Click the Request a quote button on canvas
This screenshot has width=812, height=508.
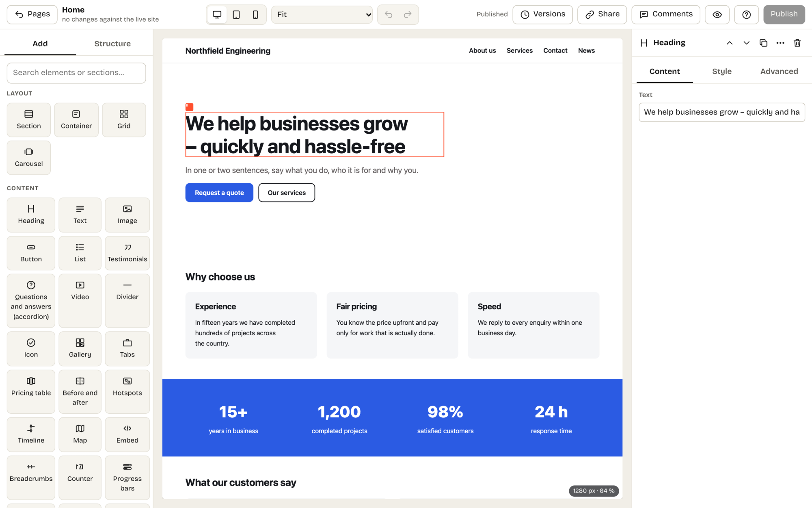(219, 193)
